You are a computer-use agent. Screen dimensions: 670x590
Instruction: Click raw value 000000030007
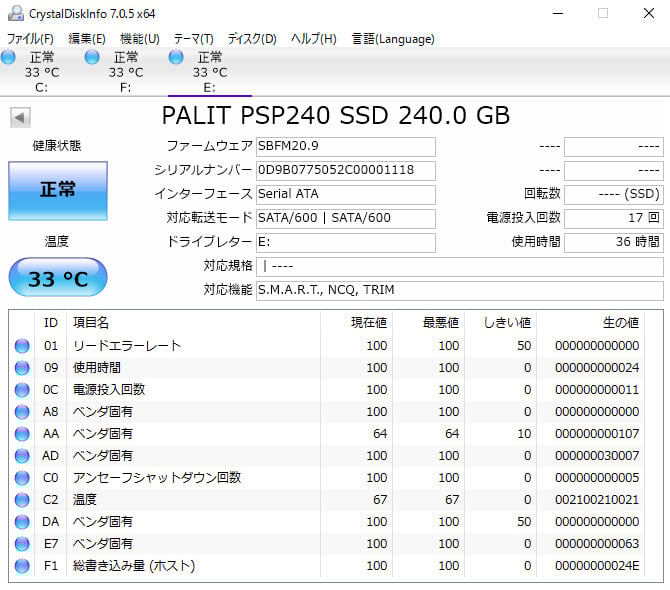[x=597, y=456]
